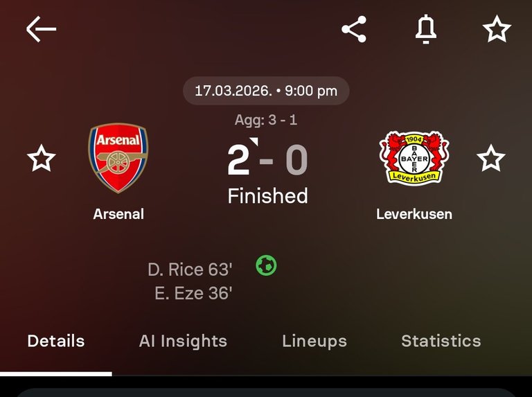Select D. Rice 63' goal scorer
Image resolution: width=532 pixels, height=397 pixels.
(189, 269)
